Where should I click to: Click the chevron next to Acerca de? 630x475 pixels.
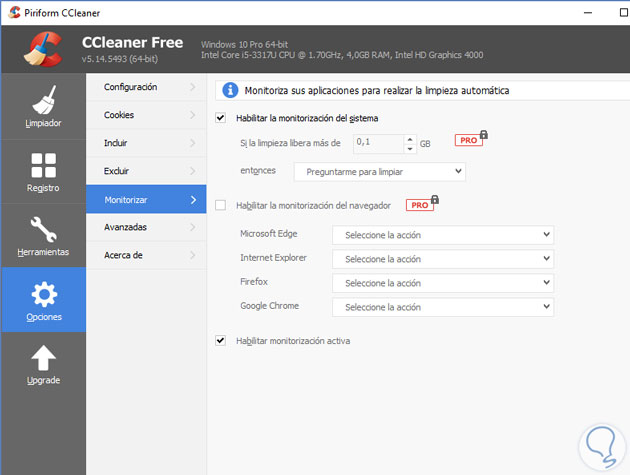[193, 255]
